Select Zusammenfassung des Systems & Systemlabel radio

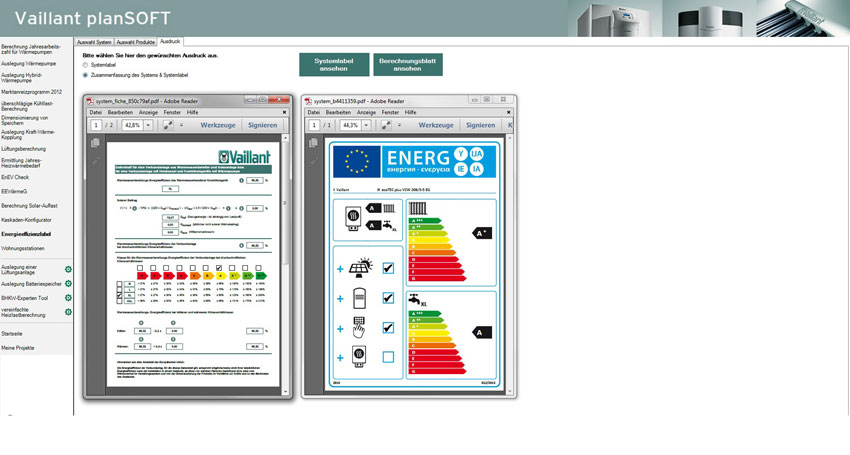[85, 75]
